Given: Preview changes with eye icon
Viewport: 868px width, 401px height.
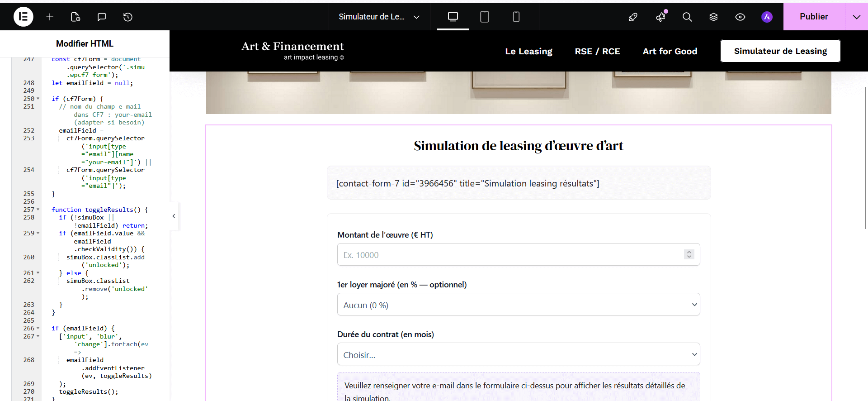Looking at the screenshot, I should click(740, 17).
